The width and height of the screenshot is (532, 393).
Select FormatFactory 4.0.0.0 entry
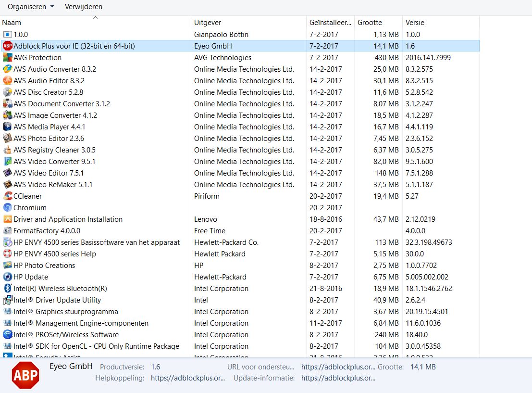(47, 231)
